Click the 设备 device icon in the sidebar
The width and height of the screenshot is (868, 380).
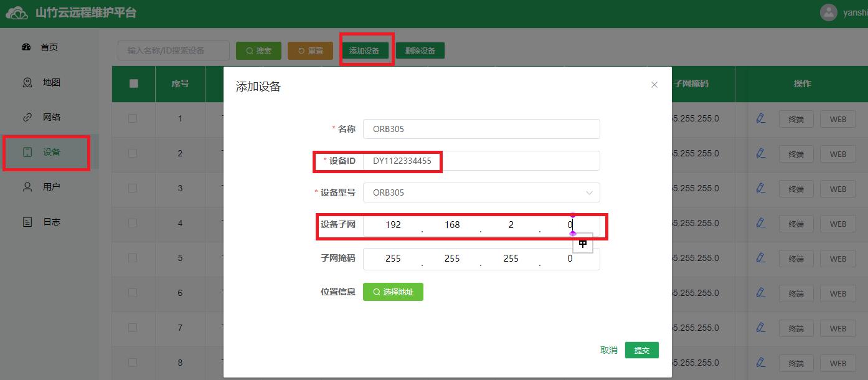click(x=26, y=151)
